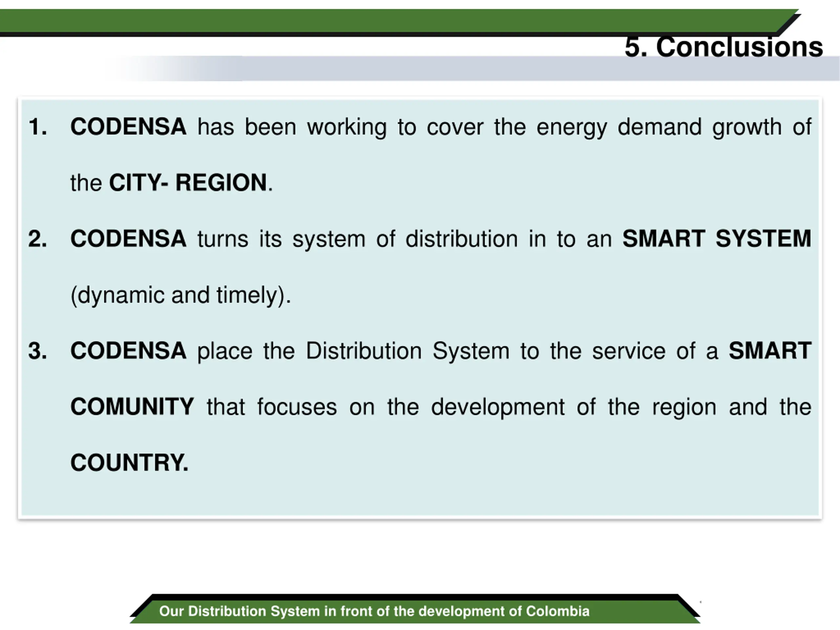Viewport: 840px width, 630px height.
Task: Click list number '1.' of the conclusions
Action: tap(38, 127)
